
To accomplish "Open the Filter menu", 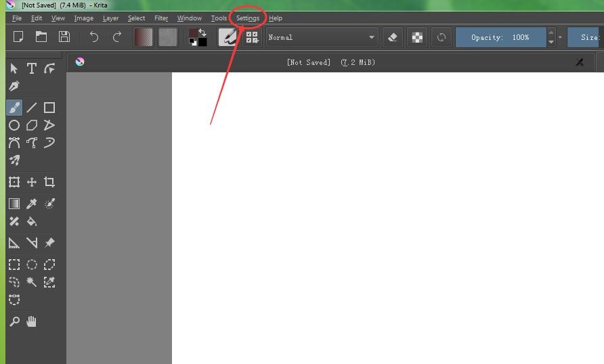I will (x=161, y=18).
